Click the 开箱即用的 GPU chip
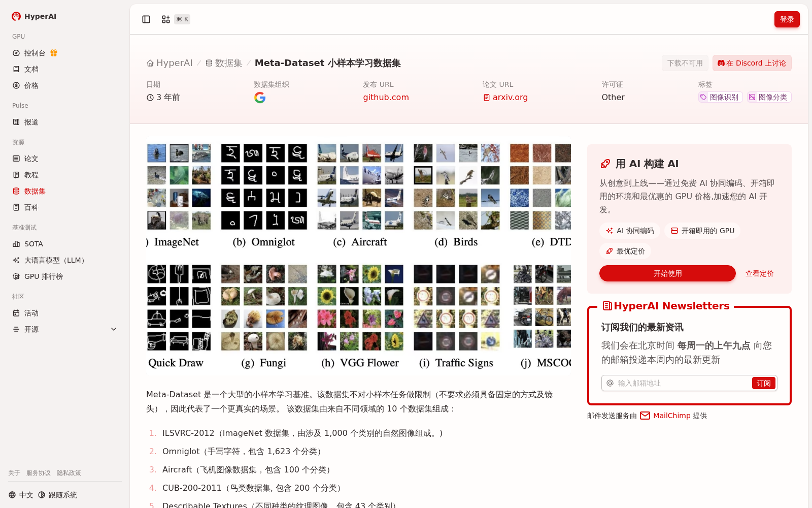Viewport: 812px width, 508px height. pos(702,231)
